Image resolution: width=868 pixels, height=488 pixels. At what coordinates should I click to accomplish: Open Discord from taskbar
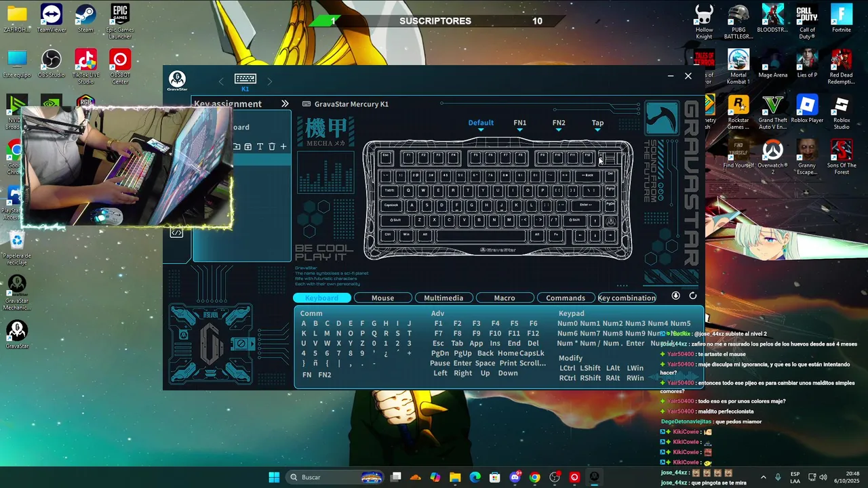(x=515, y=477)
